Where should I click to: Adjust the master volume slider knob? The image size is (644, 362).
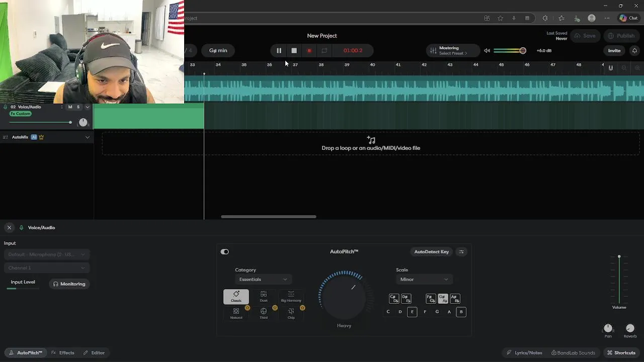click(x=523, y=51)
